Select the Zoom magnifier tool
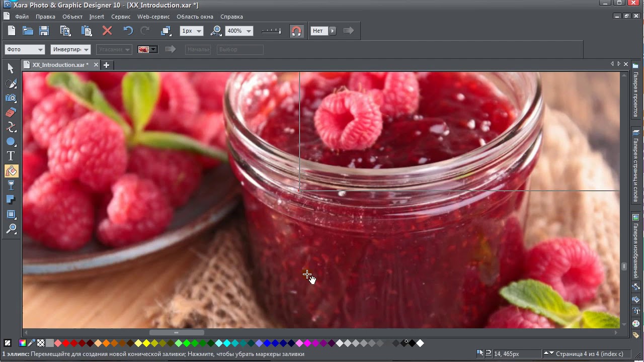The height and width of the screenshot is (362, 644). (x=11, y=229)
